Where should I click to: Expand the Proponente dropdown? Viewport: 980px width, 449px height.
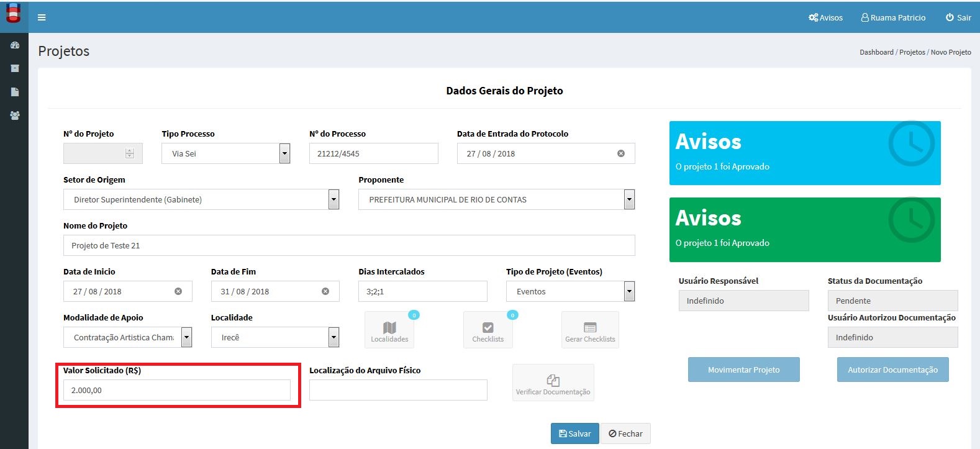point(497,199)
